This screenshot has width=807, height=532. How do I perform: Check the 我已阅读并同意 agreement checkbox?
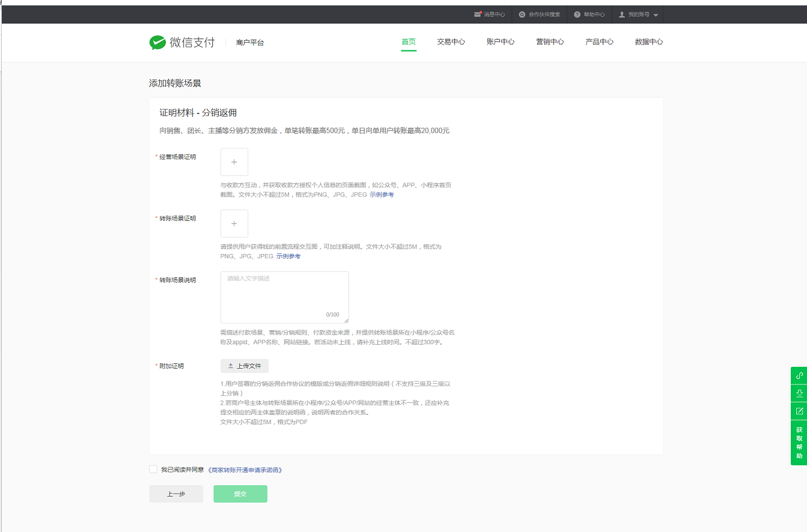(153, 469)
